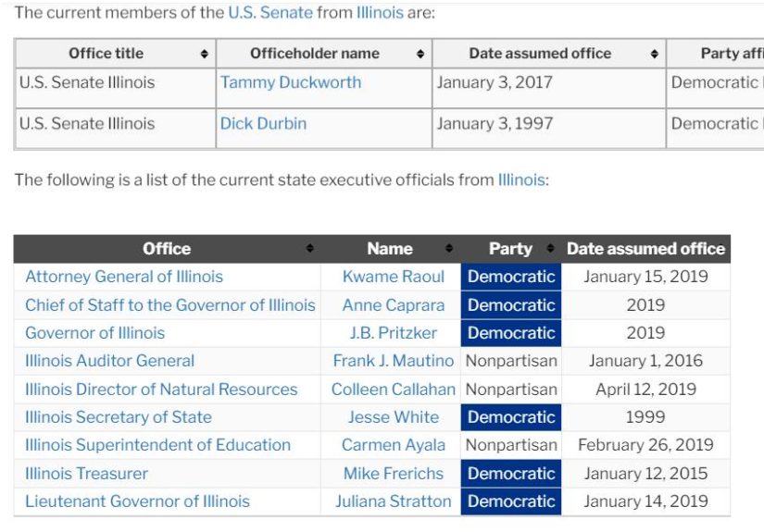Sort by Date assumed office arrows
This screenshot has height=532, width=764.
tap(655, 55)
